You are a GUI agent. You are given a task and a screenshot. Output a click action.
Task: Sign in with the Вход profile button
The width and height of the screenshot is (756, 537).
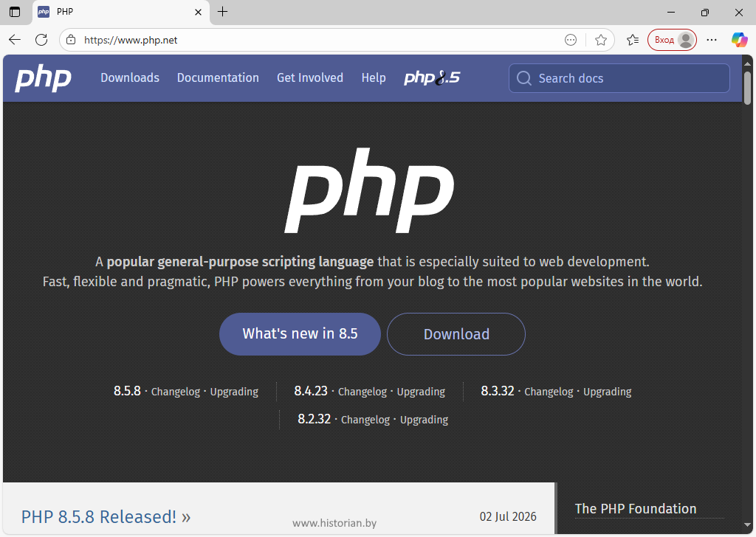672,40
